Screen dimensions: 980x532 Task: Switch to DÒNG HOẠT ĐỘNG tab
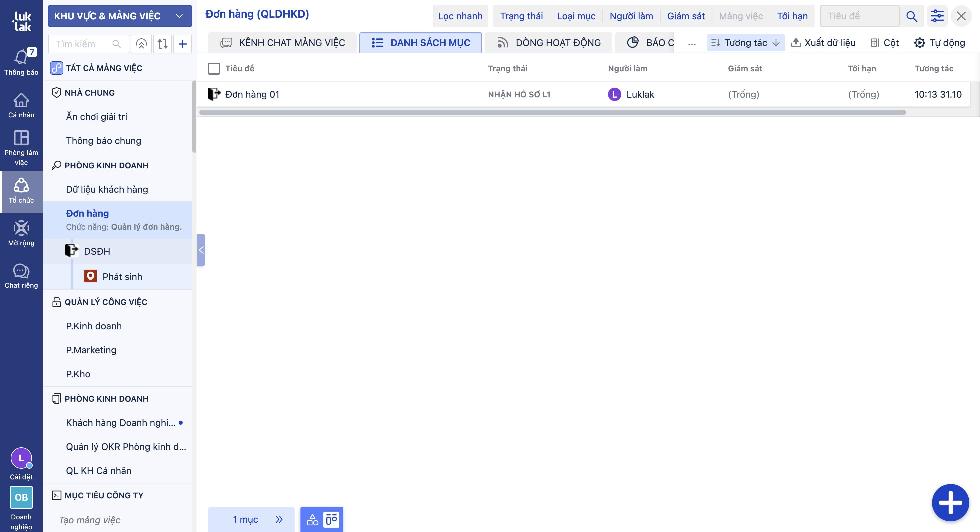[549, 43]
